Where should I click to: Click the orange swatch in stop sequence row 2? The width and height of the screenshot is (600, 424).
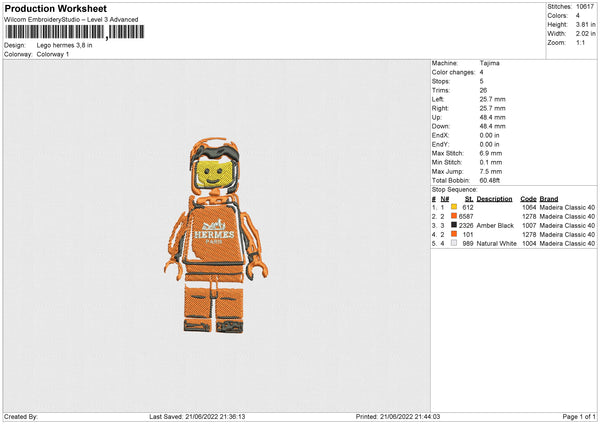tap(454, 216)
